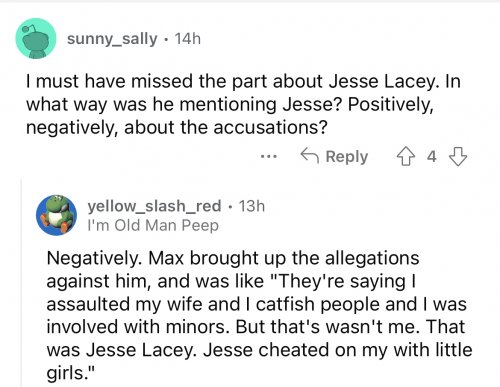Click the phrase about the accusations
500x387 pixels.
(x=226, y=127)
